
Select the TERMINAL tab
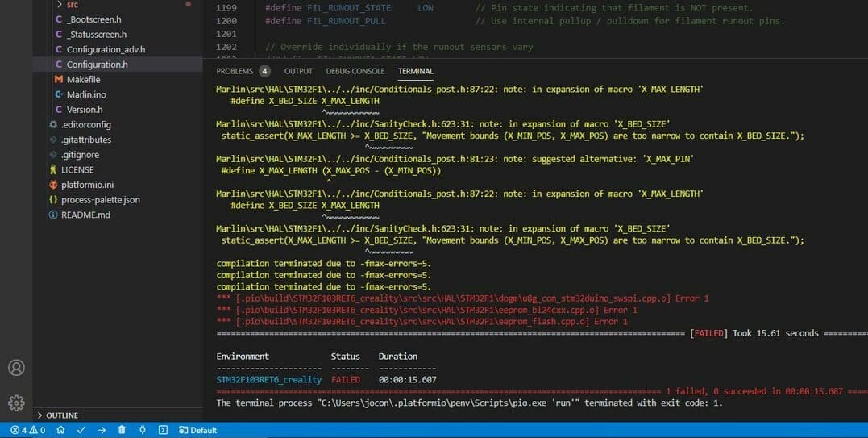(416, 71)
